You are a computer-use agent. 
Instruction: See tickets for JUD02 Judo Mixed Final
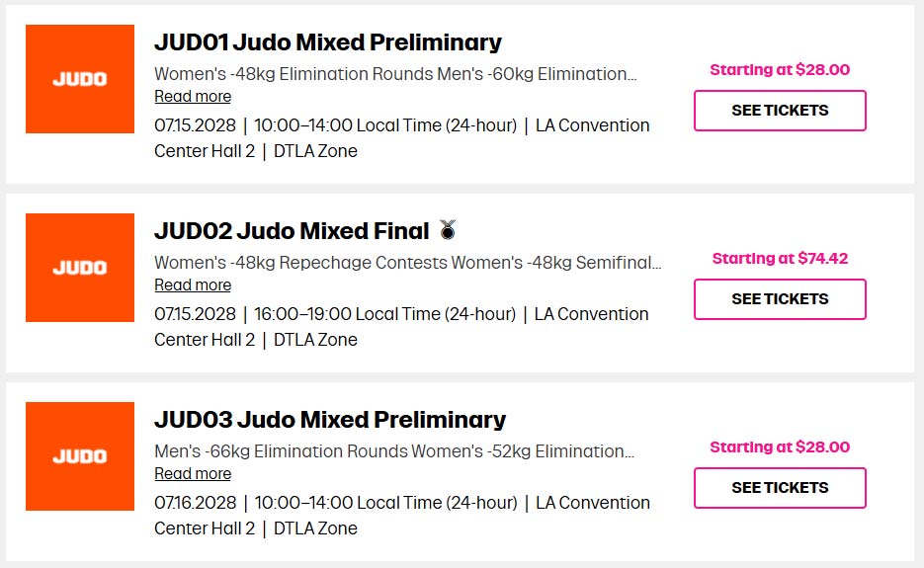[780, 299]
